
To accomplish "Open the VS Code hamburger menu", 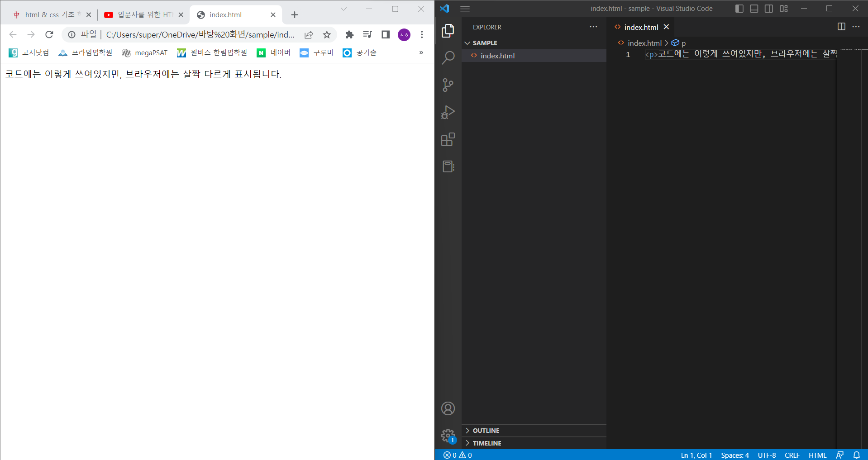I will (x=465, y=8).
